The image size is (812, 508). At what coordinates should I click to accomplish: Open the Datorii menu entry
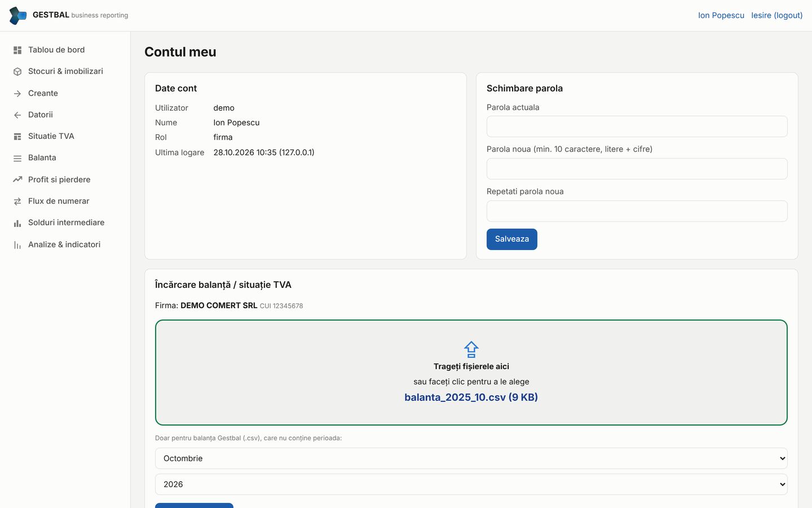pyautogui.click(x=65, y=115)
